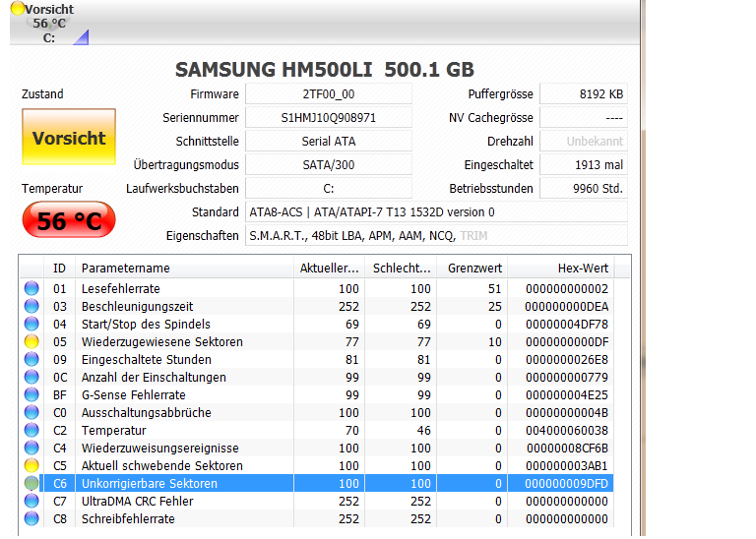Select the Ausschaltungsabbrüche row

tap(317, 412)
